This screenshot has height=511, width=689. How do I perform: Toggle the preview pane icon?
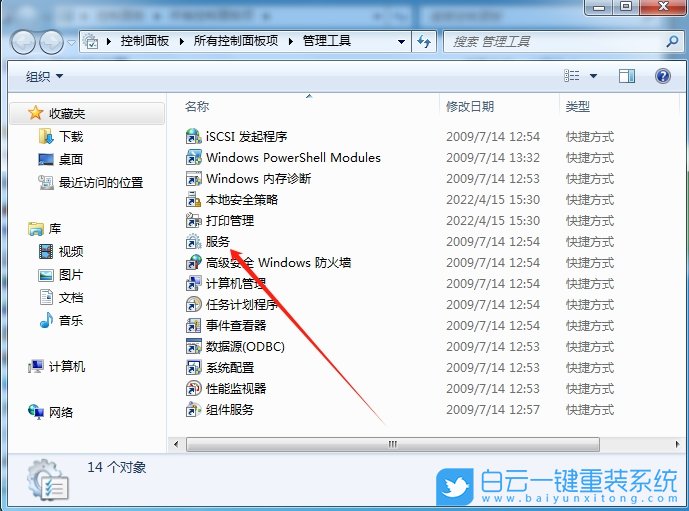627,76
